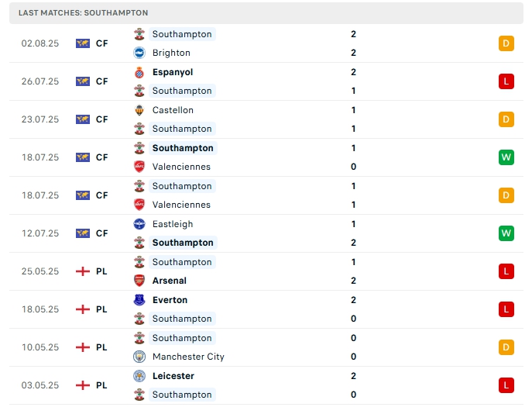This screenshot has height=407, width=532.
Task: Open the Espanyol team link
Action: click(173, 72)
